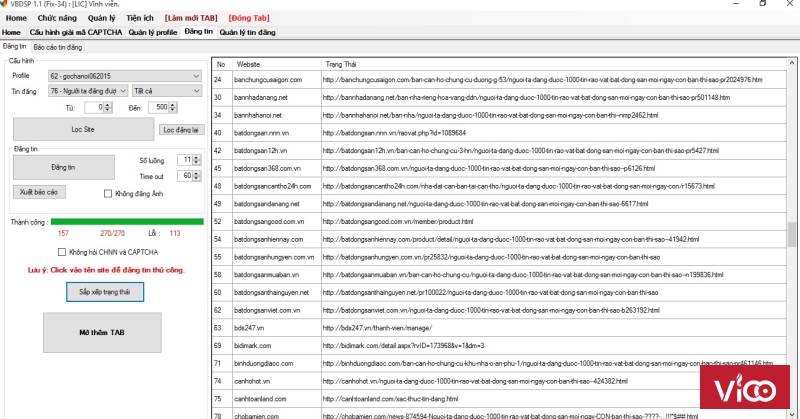
Task: Enable Không hỏi CHNN và CAPTCHA checkbox
Action: pos(62,252)
